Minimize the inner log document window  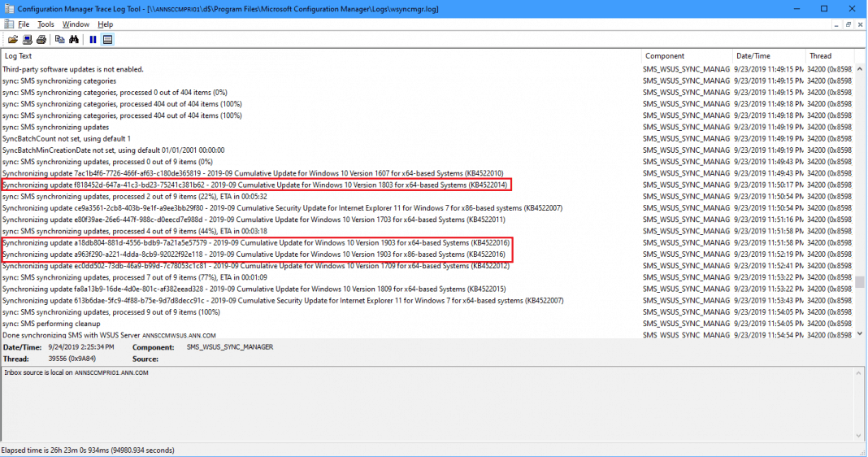(835, 24)
